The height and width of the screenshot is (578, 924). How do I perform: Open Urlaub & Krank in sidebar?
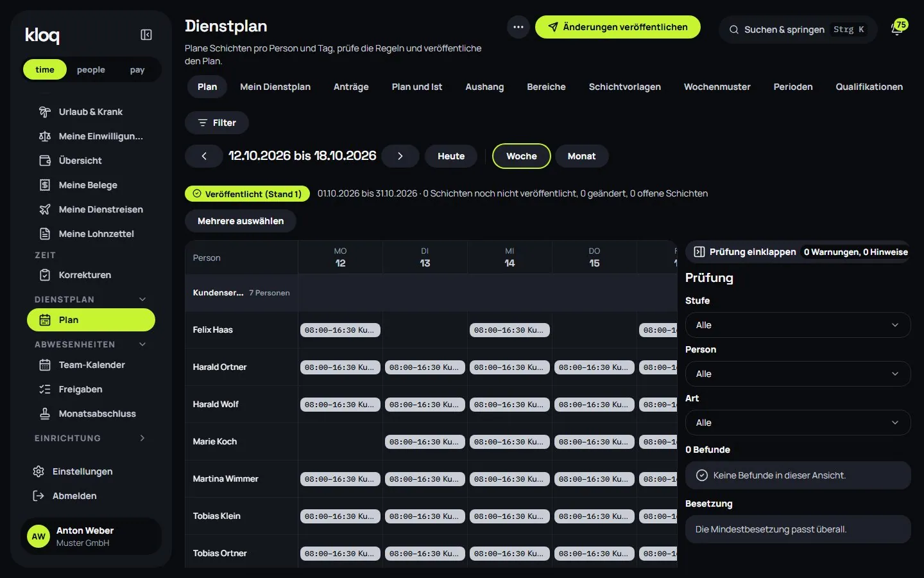click(x=90, y=112)
